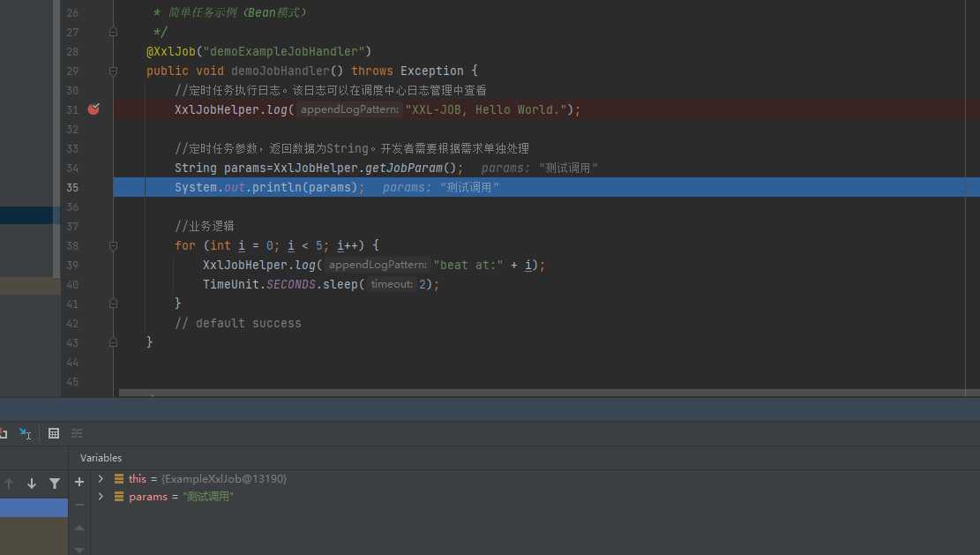The image size is (980, 555).
Task: Click the Trace Current Stream Chain icon
Action: pos(77,433)
